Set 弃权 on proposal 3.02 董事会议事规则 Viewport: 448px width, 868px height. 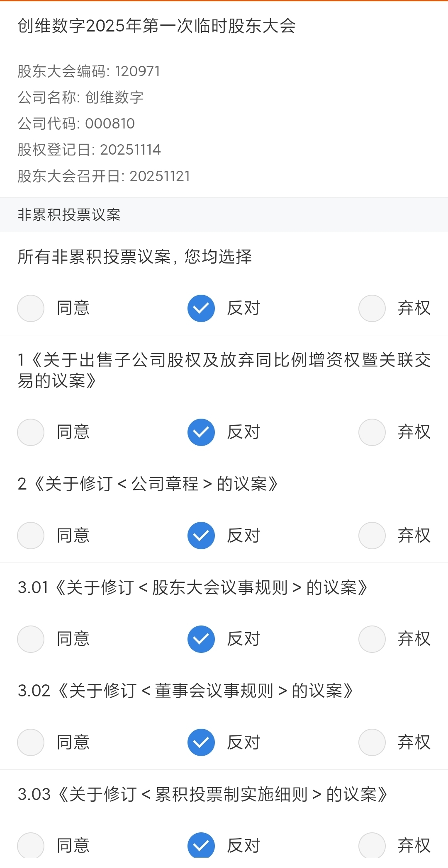372,742
